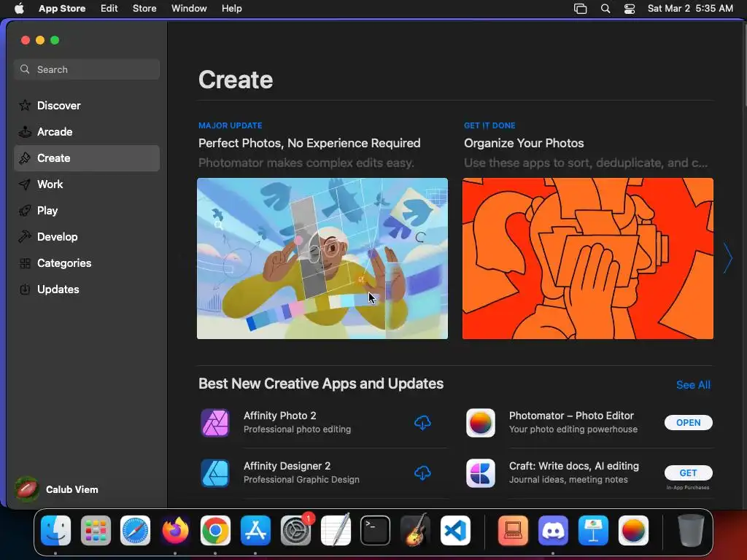
Task: Click the Updates download icon
Action: 25,289
